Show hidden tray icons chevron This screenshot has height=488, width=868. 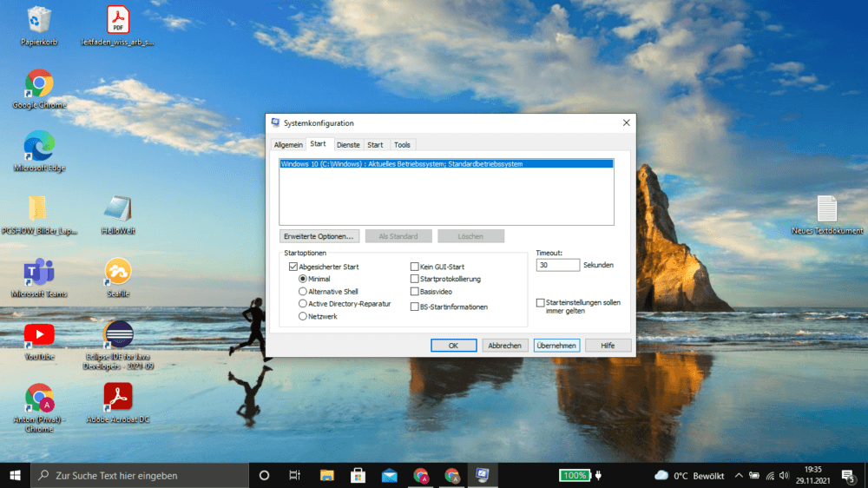[x=739, y=475]
